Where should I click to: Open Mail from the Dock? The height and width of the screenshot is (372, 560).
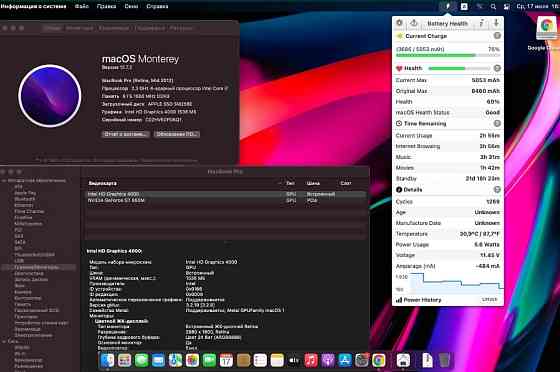pyautogui.click(x=158, y=360)
